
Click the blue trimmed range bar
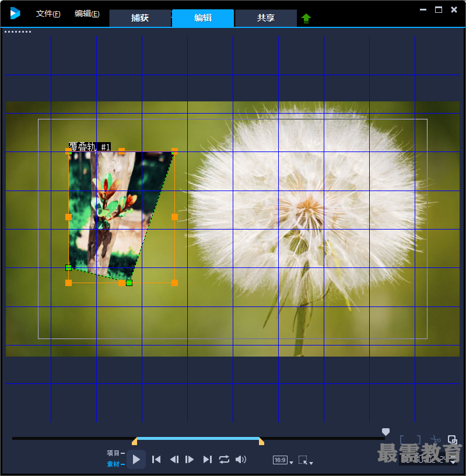coord(198,438)
